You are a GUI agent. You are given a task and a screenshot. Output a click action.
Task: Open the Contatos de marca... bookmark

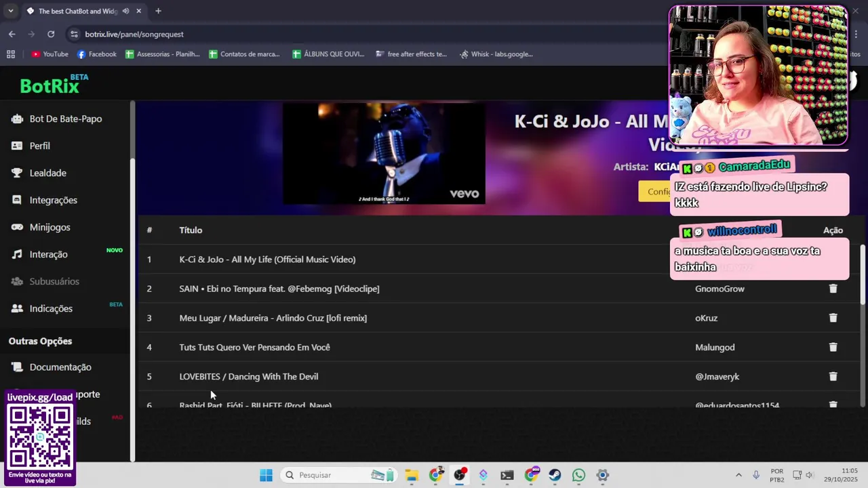pyautogui.click(x=244, y=54)
